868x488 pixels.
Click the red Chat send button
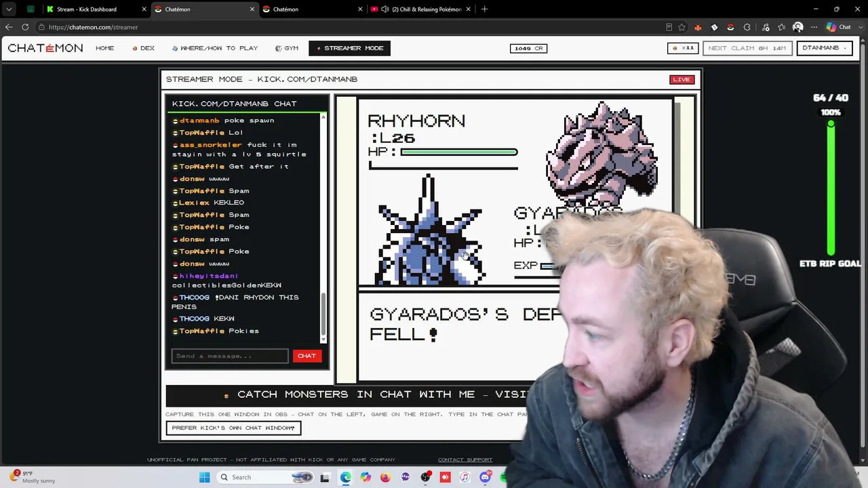[x=307, y=356]
